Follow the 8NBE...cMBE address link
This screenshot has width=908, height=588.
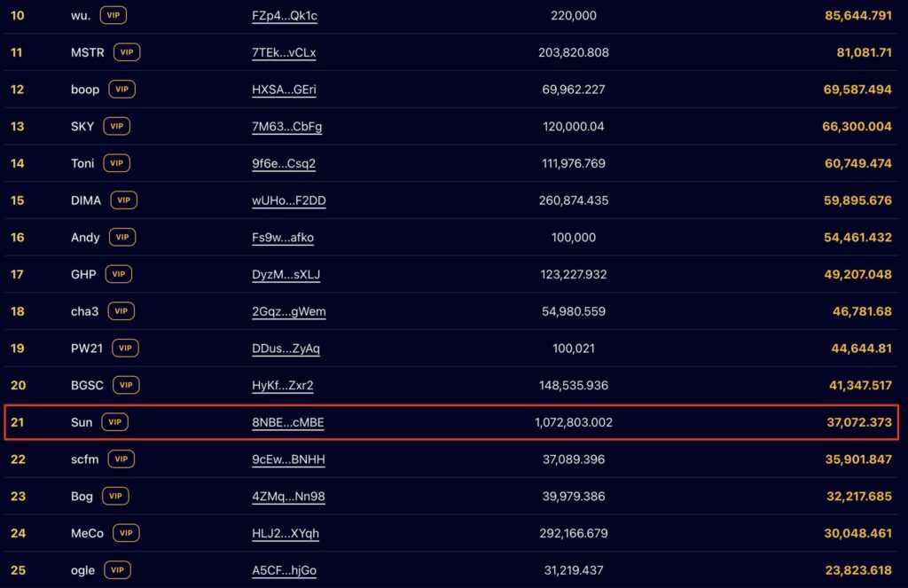click(288, 422)
